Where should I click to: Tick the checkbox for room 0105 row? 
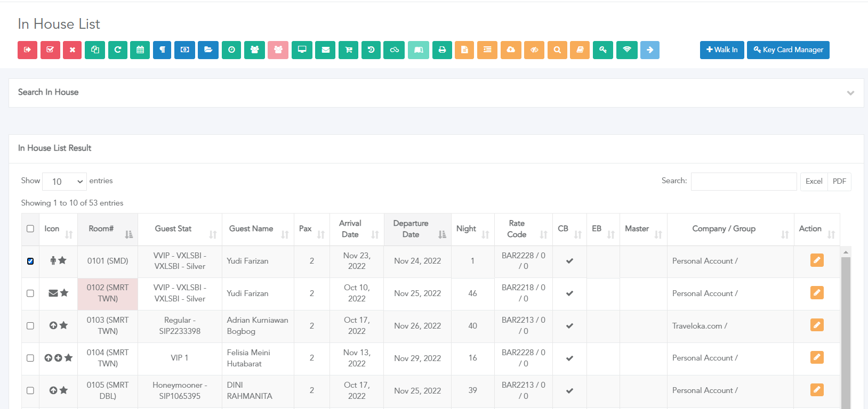pos(30,390)
